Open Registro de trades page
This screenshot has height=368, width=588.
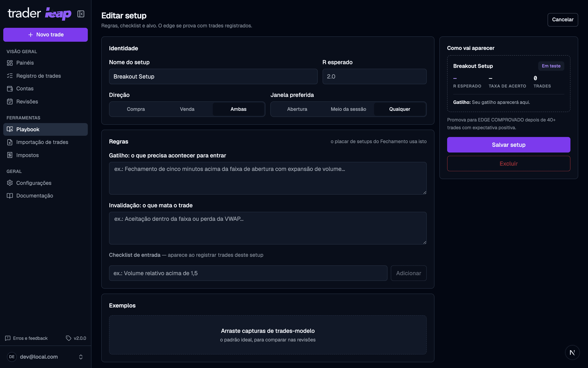click(x=46, y=76)
